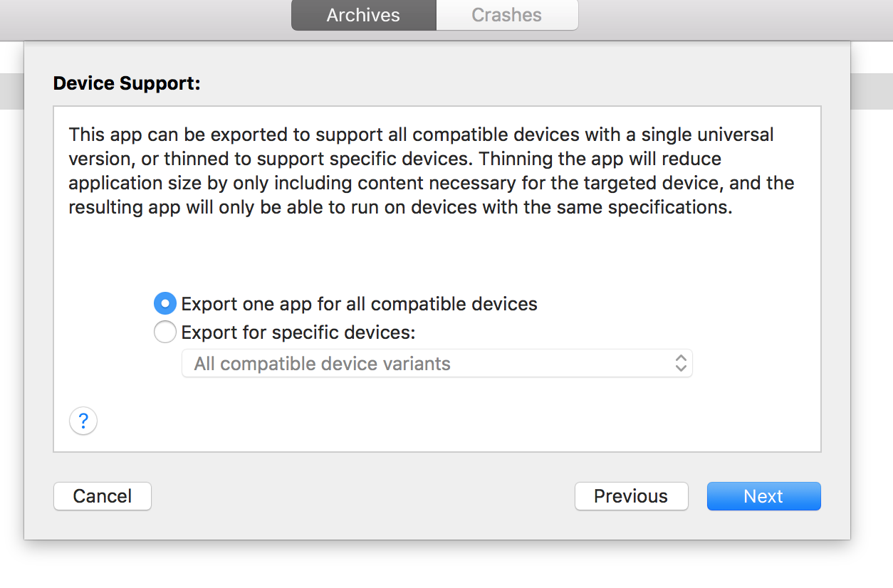Click the dropdown's up-down chevron arrows
This screenshot has height=588, width=893.
point(681,363)
